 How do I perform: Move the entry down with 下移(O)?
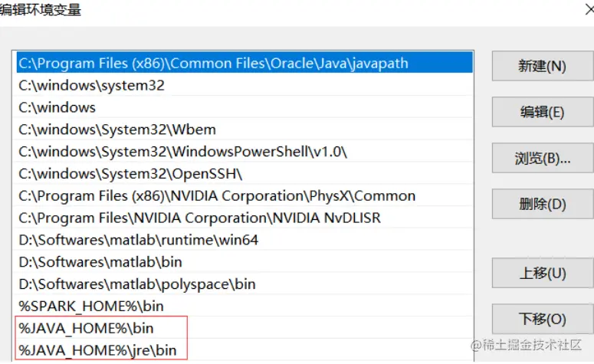pyautogui.click(x=543, y=319)
